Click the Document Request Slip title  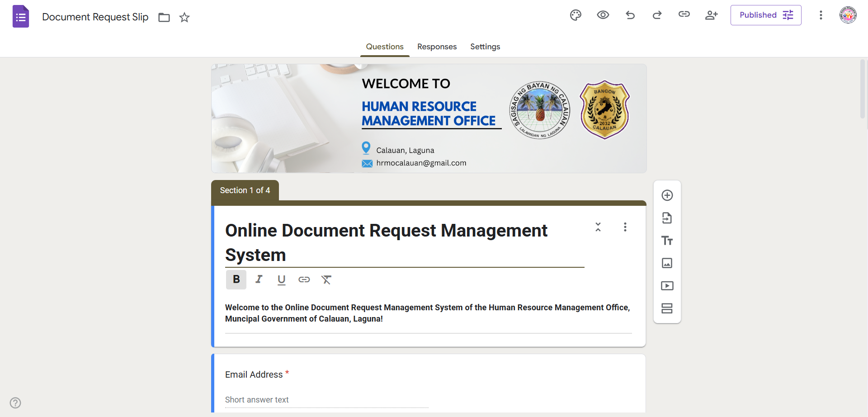(95, 17)
